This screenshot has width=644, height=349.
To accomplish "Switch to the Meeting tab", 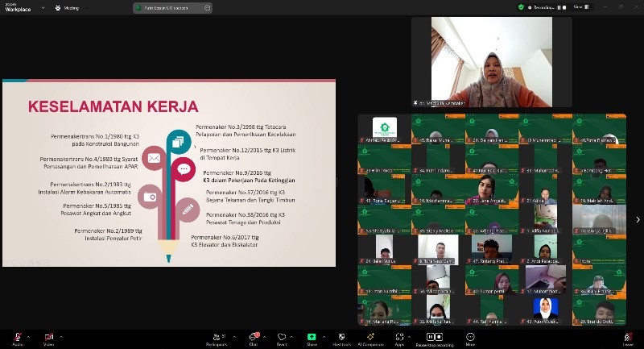I will click(68, 8).
